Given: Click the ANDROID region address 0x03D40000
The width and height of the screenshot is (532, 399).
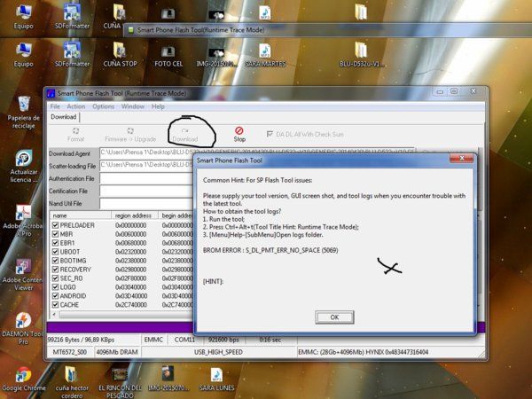Looking at the screenshot, I should 131,296.
